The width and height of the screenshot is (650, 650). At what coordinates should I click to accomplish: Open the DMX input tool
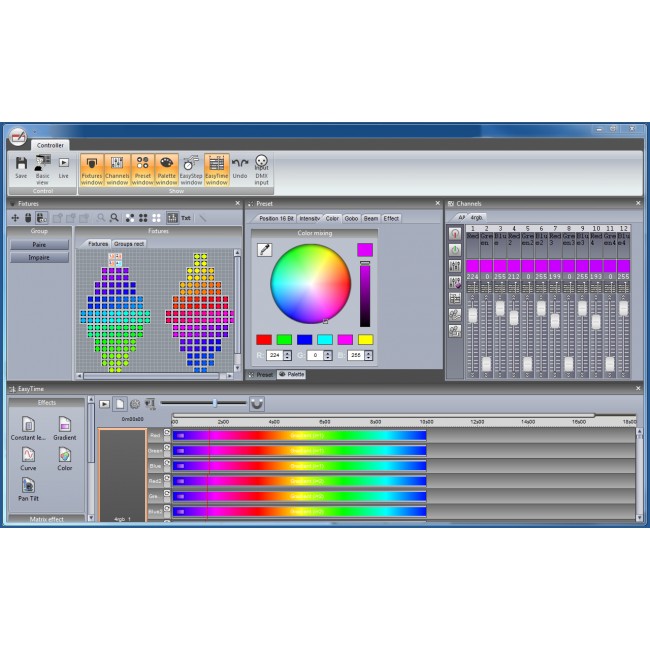(261, 167)
